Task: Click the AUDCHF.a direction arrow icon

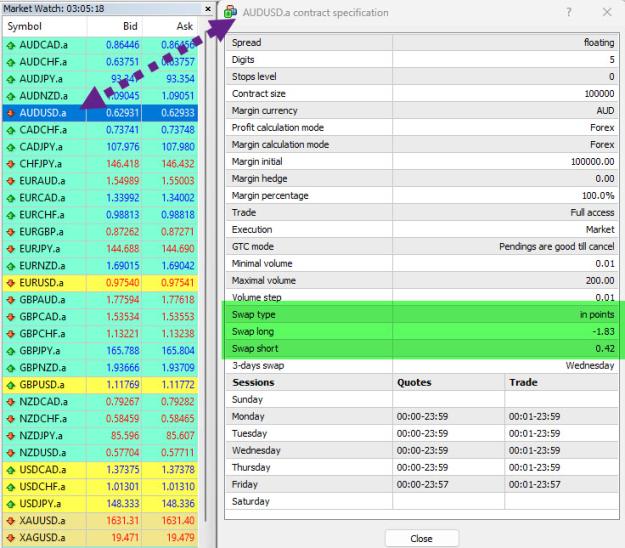Action: (x=11, y=62)
